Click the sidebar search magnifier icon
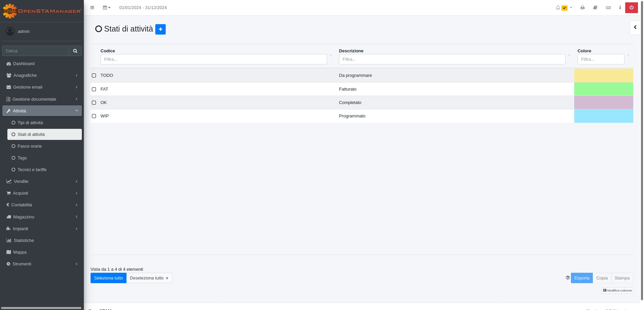Viewport: 644px width, 310px height. pos(75,51)
